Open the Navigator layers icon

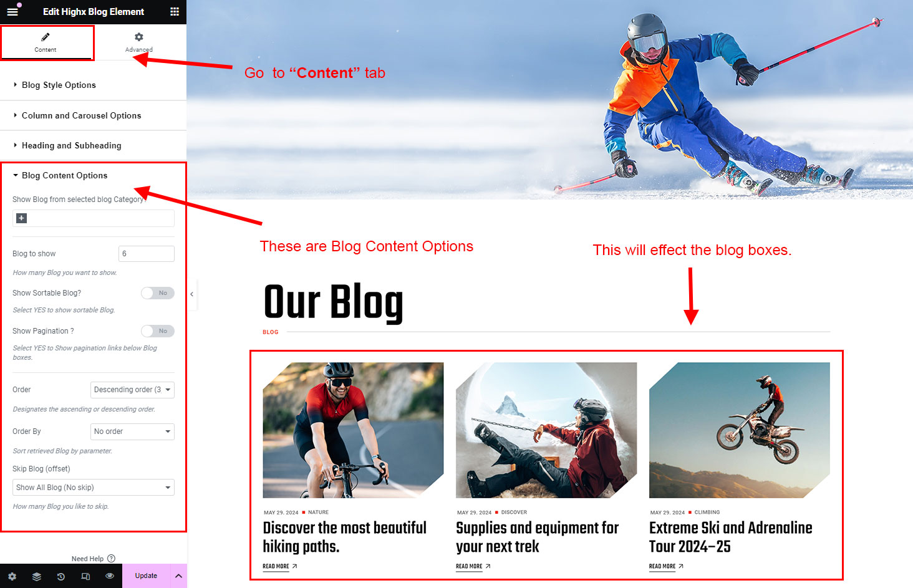click(37, 577)
